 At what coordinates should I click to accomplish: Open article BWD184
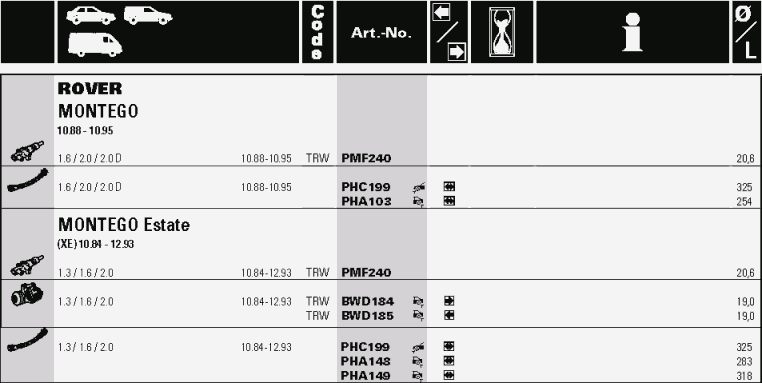(367, 301)
